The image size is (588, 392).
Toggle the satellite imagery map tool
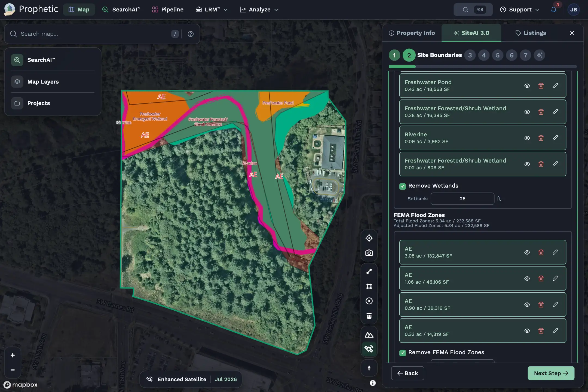[369, 349]
